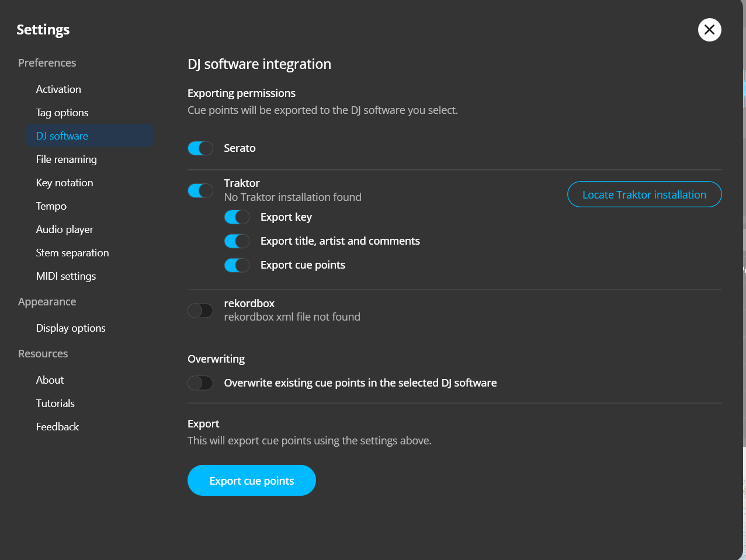This screenshot has height=560, width=746.
Task: Disable Export title, artist and comments
Action: coord(237,241)
